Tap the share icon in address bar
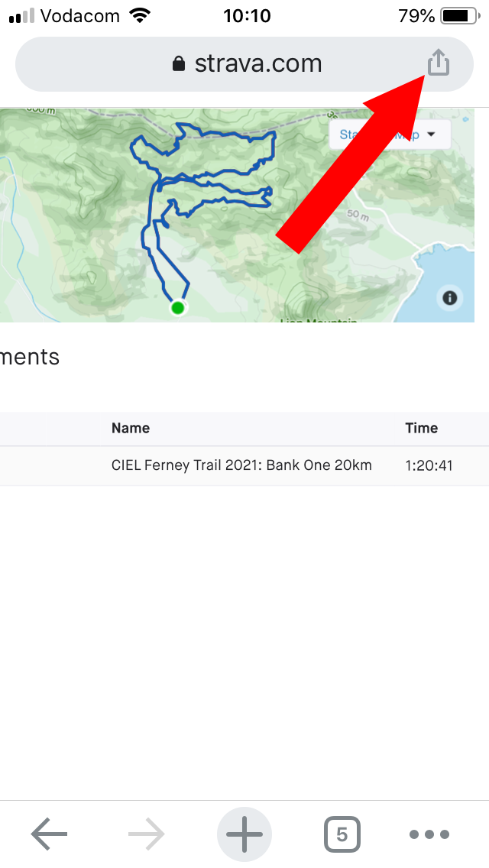 438,62
